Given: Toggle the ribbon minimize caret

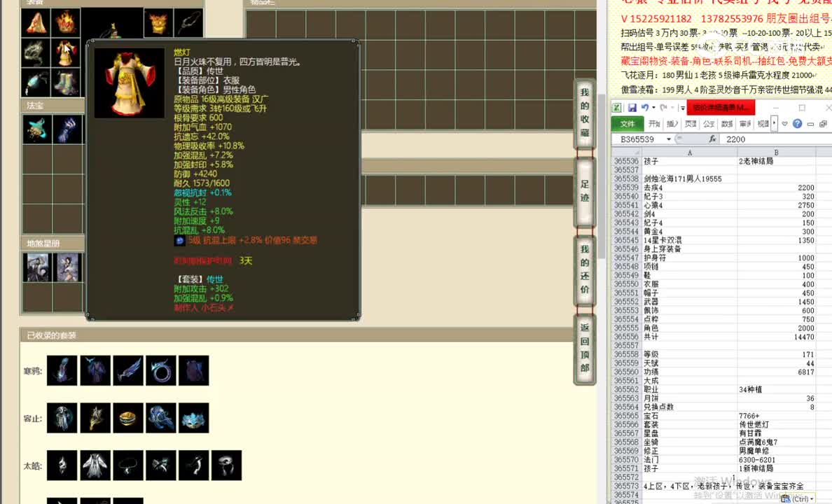Looking at the screenshot, I should [785, 124].
